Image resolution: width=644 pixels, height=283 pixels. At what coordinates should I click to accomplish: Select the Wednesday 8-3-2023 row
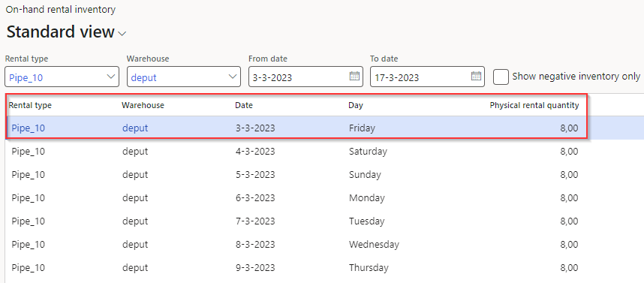pyautogui.click(x=324, y=245)
